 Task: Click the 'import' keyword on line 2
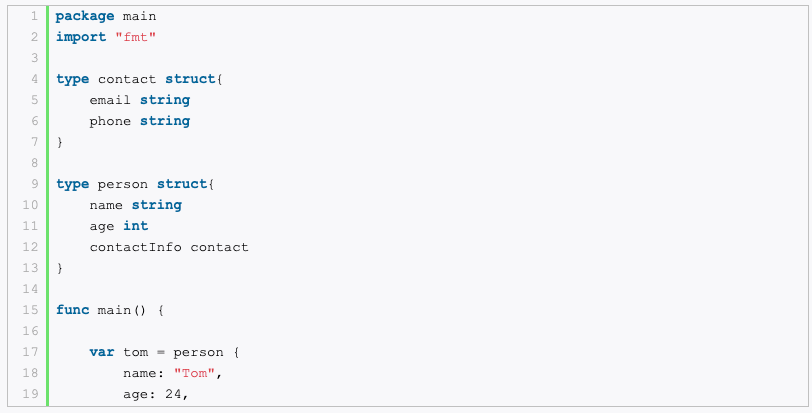[x=80, y=37]
